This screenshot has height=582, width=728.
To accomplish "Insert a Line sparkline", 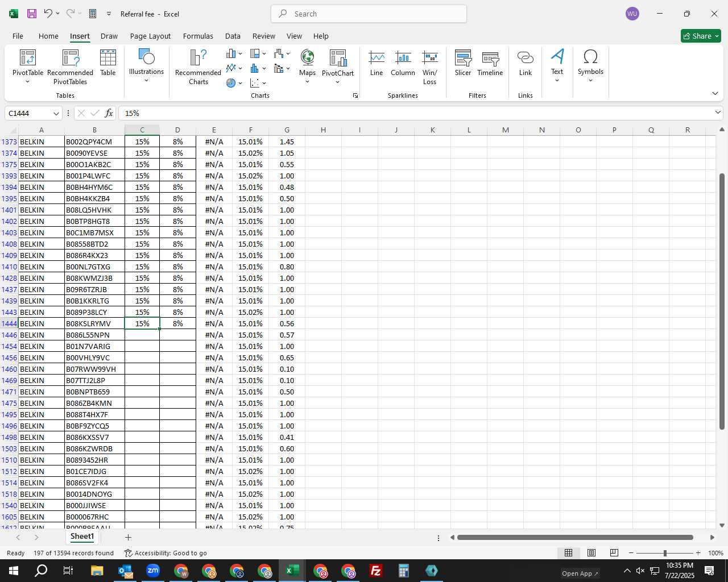I will (377, 64).
